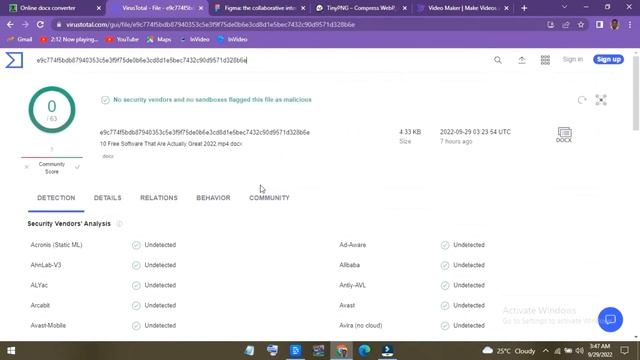Click the Security Vendors' Analysis info icon
Image resolution: width=640 pixels, height=360 pixels.
click(x=120, y=224)
